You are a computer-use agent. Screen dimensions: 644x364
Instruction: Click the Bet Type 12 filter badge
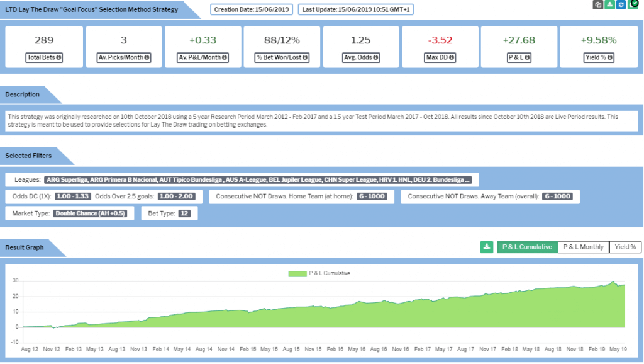pyautogui.click(x=184, y=213)
